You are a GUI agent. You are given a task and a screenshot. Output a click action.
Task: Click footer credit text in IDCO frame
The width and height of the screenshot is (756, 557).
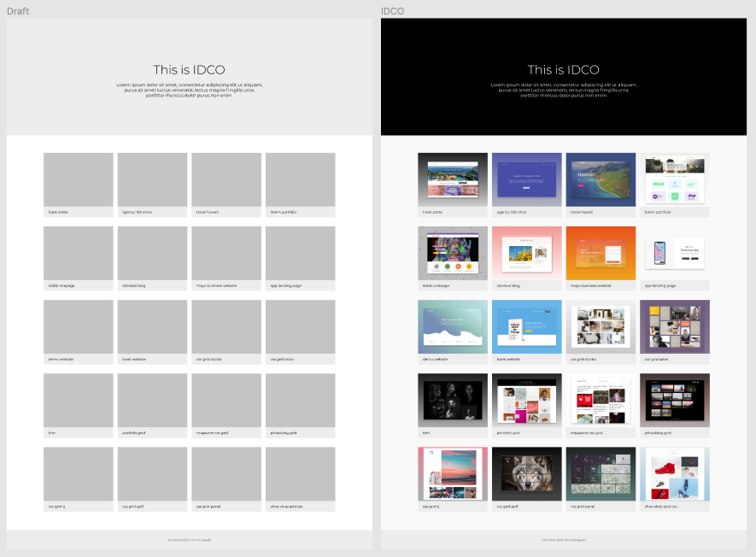564,540
